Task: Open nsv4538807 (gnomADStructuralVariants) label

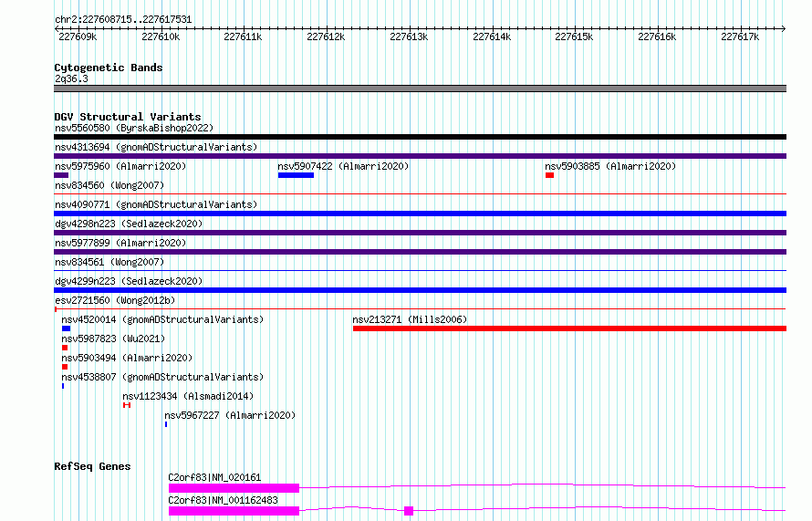Action: (x=162, y=377)
